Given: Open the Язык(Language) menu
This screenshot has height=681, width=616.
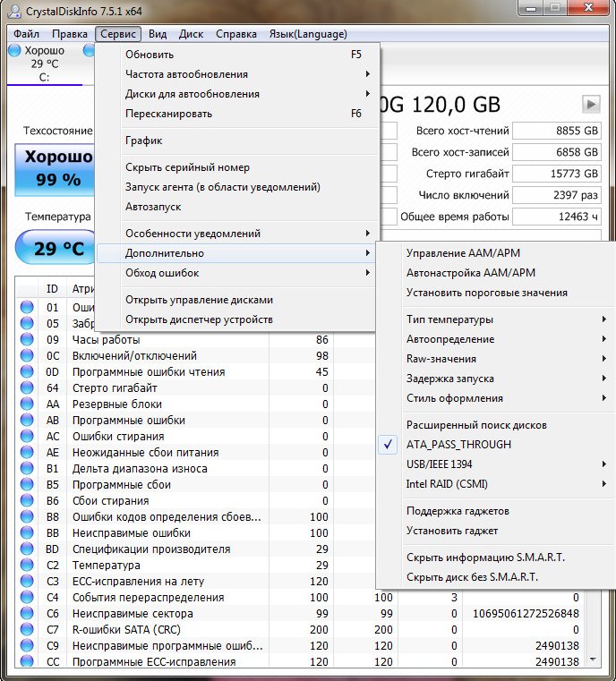Looking at the screenshot, I should coord(308,34).
